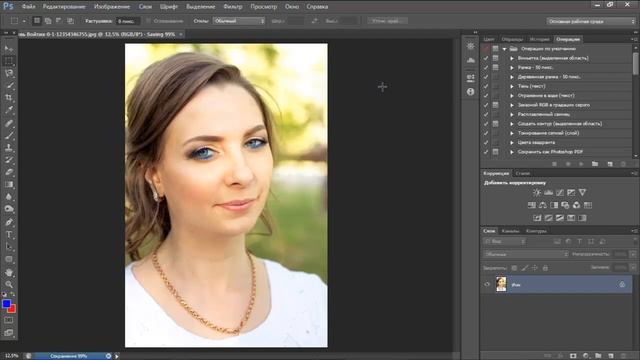This screenshot has width=640, height=360.
Task: Open the Стиль dropdown in options bar
Action: (x=239, y=21)
